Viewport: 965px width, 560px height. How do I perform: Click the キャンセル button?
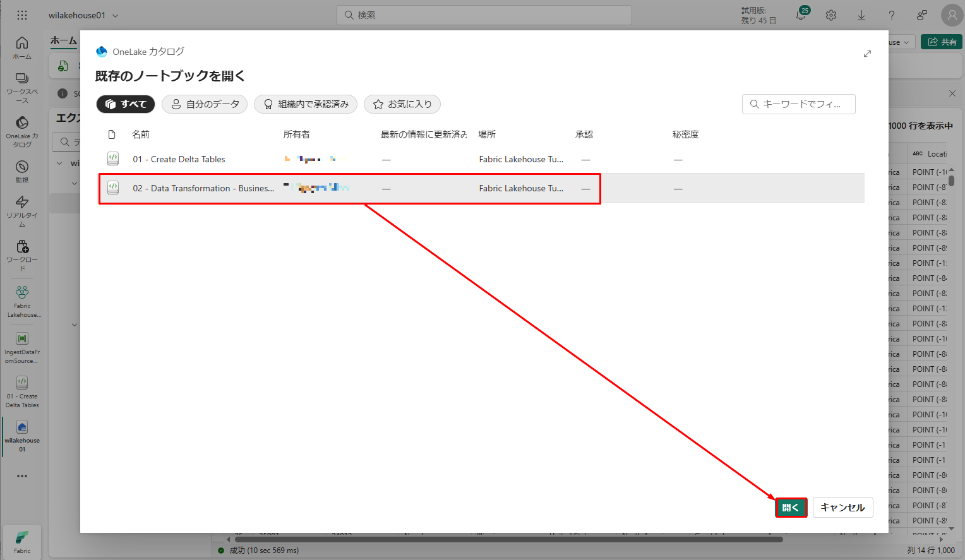tap(842, 508)
